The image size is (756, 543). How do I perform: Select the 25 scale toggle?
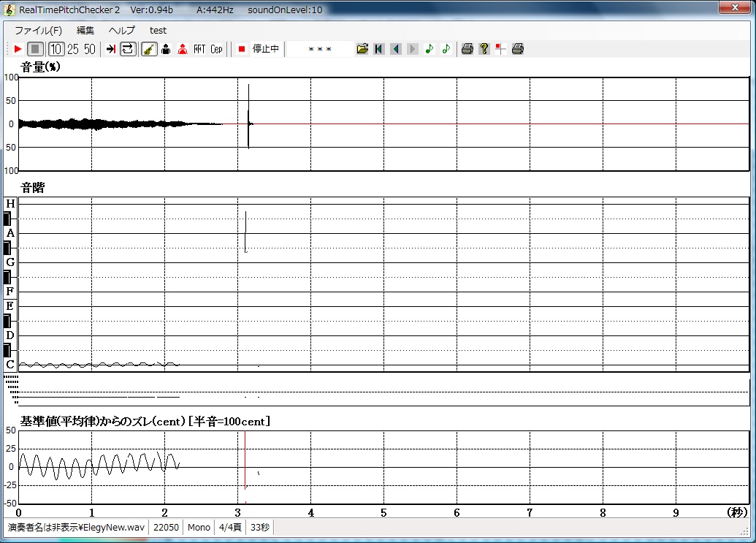[x=73, y=49]
